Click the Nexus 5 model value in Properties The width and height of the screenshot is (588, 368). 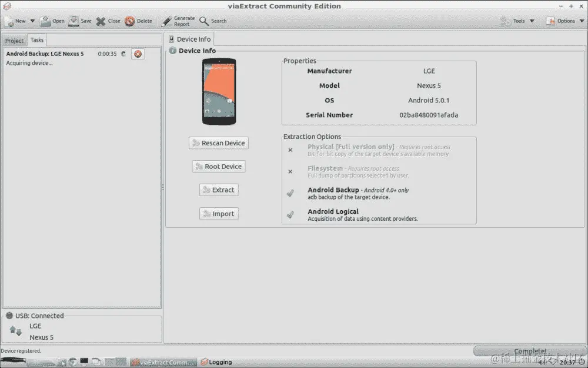pyautogui.click(x=429, y=85)
